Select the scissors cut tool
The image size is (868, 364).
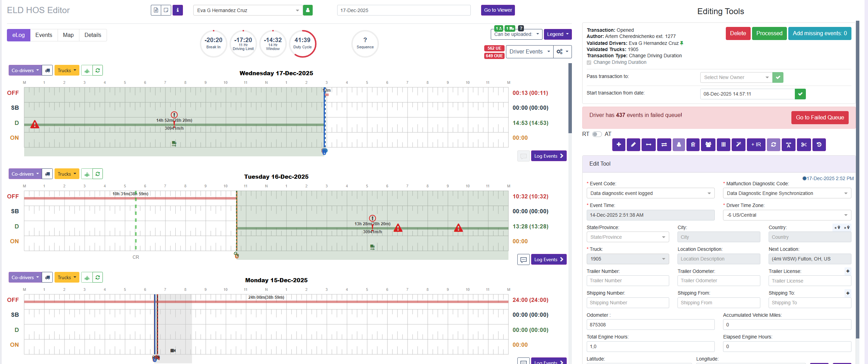804,145
